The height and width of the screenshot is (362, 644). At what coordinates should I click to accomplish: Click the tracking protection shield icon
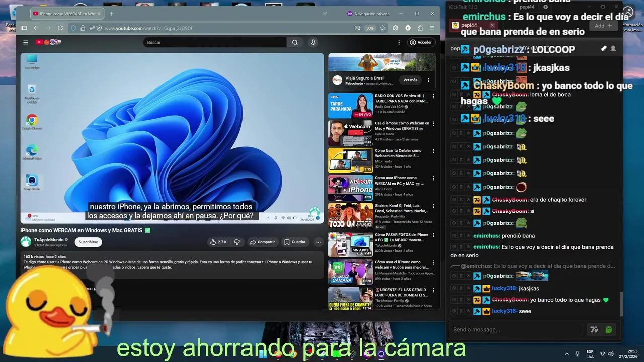(x=73, y=28)
